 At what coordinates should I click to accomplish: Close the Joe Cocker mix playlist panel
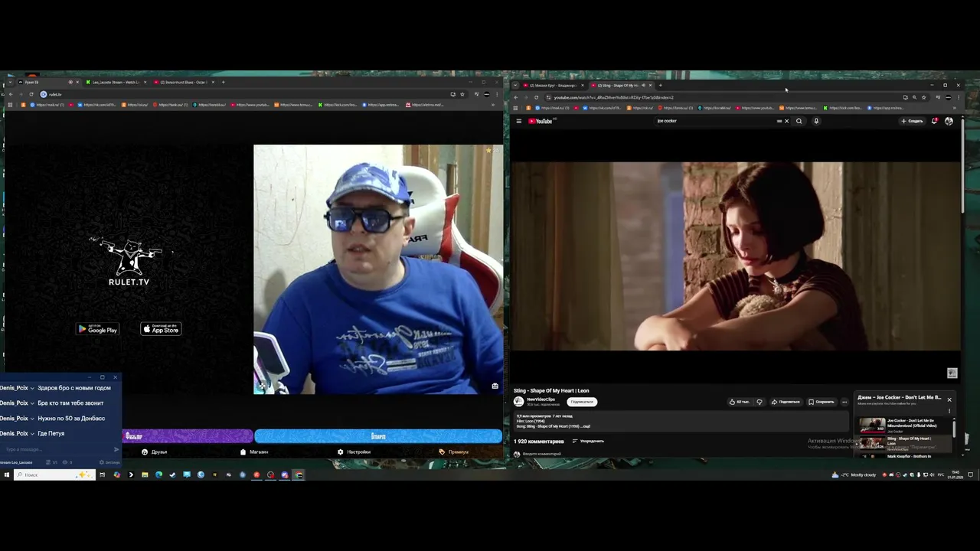949,399
